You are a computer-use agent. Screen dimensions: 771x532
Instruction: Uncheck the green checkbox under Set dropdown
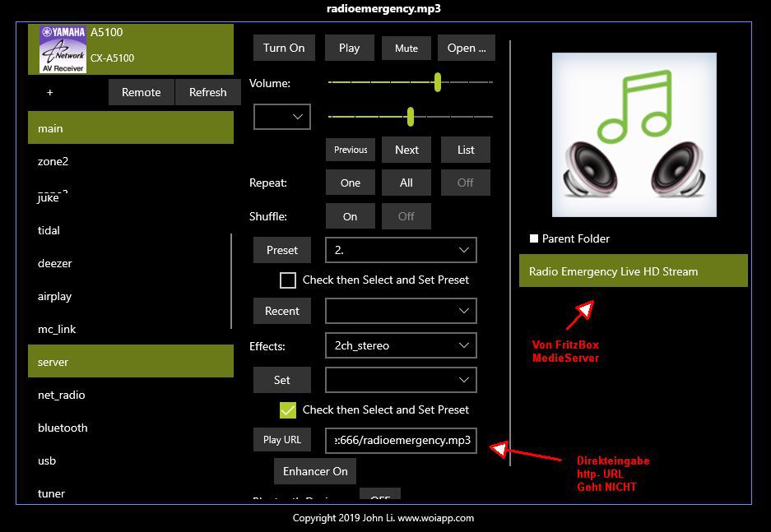point(288,409)
